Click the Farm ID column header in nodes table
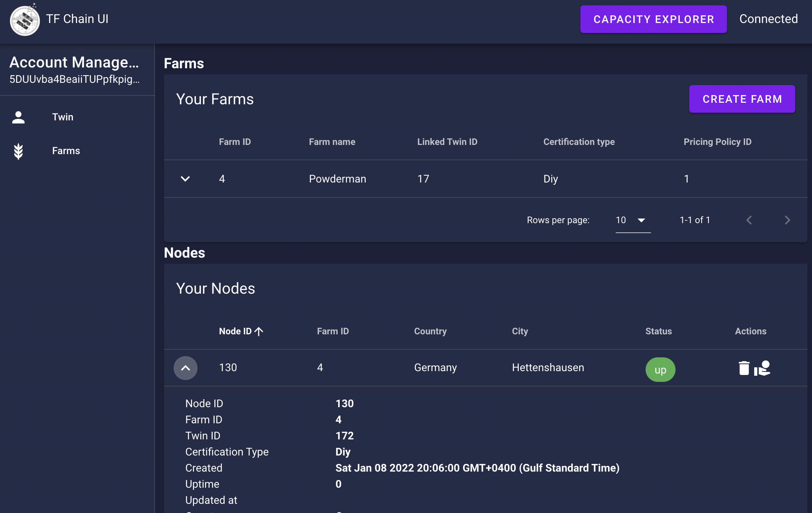This screenshot has height=513, width=812. (x=332, y=331)
